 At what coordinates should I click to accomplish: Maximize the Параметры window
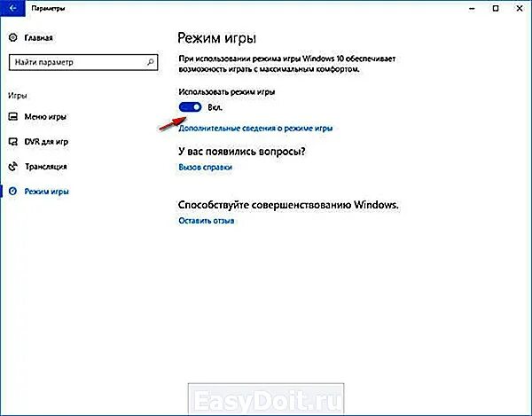496,9
